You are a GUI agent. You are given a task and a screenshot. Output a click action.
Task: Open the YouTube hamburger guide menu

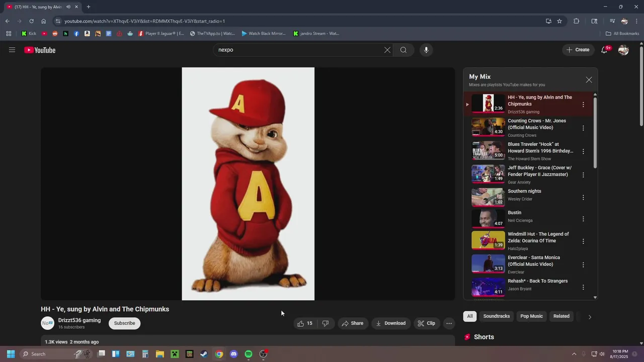point(12,50)
